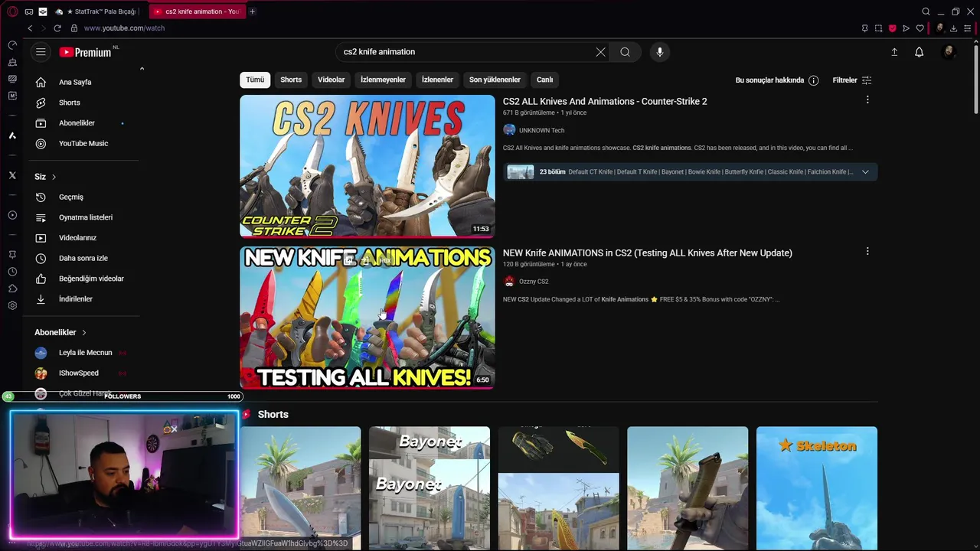Image resolution: width=980 pixels, height=551 pixels.
Task: Open Ozzny CS2 channel avatar
Action: coord(509,282)
